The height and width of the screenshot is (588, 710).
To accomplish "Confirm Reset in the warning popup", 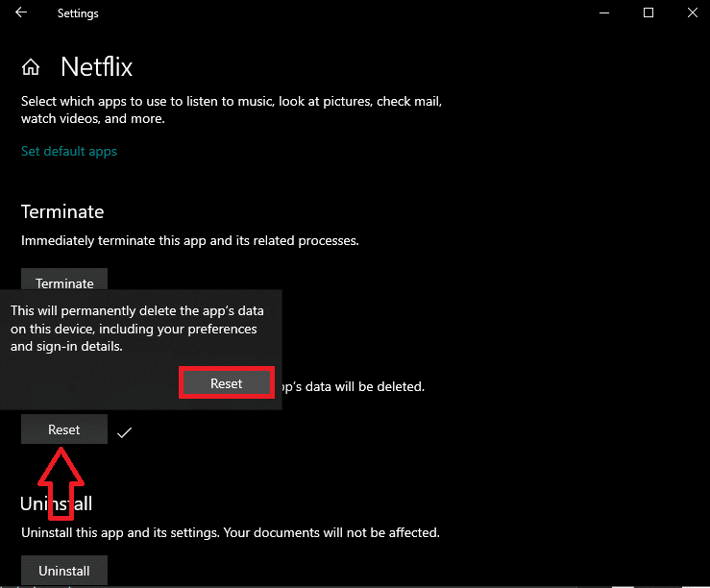I will (x=227, y=383).
